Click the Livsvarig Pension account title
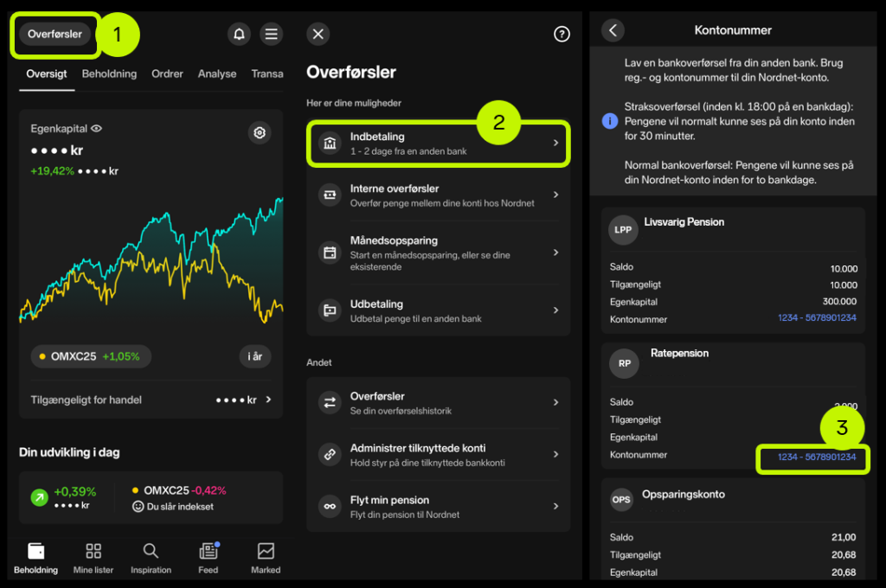 [x=684, y=222]
